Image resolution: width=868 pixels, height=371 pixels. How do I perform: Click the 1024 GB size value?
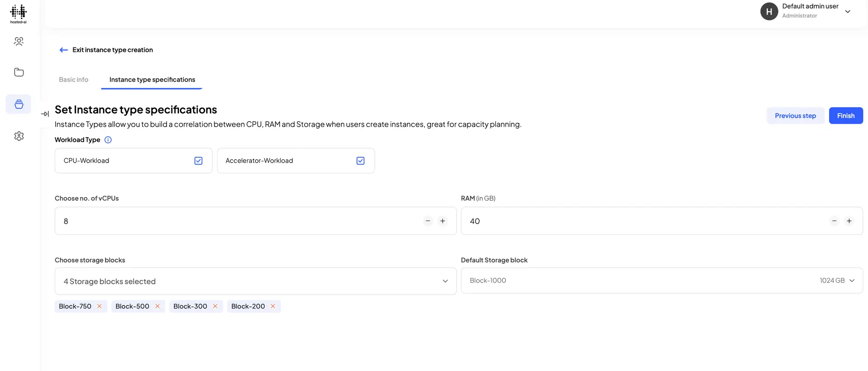(832, 281)
